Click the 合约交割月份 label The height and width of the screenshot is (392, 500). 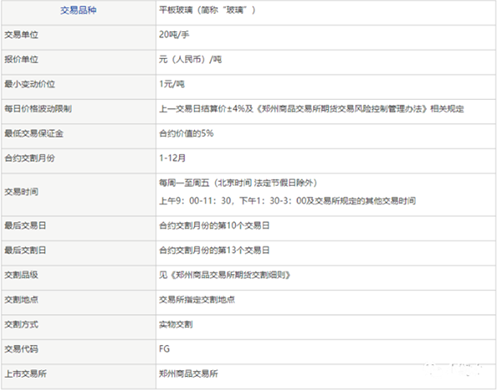point(30,158)
